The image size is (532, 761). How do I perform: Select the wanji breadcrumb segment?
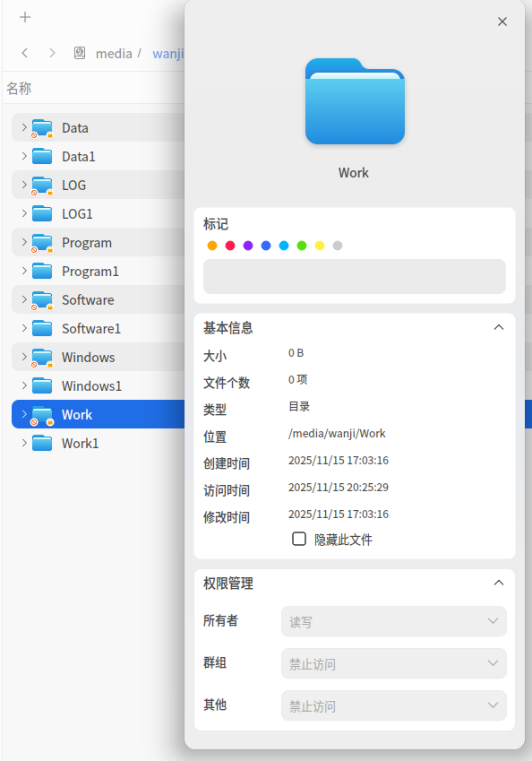click(168, 54)
